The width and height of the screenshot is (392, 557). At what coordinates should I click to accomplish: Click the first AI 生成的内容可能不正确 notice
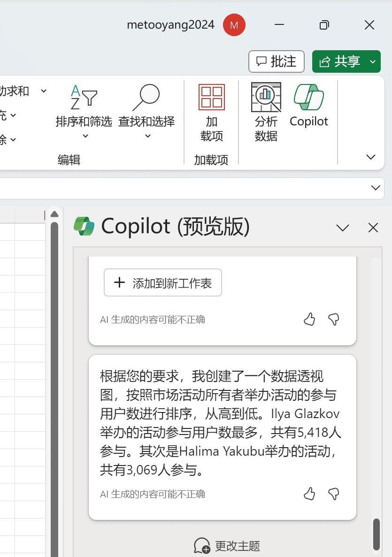(153, 320)
